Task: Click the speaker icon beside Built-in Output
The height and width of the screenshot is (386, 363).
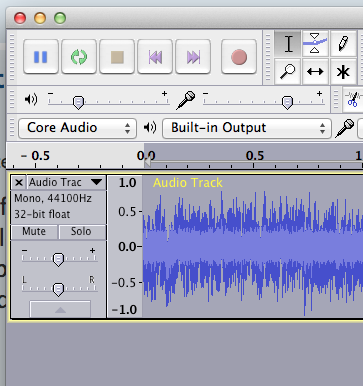Action: [x=150, y=128]
